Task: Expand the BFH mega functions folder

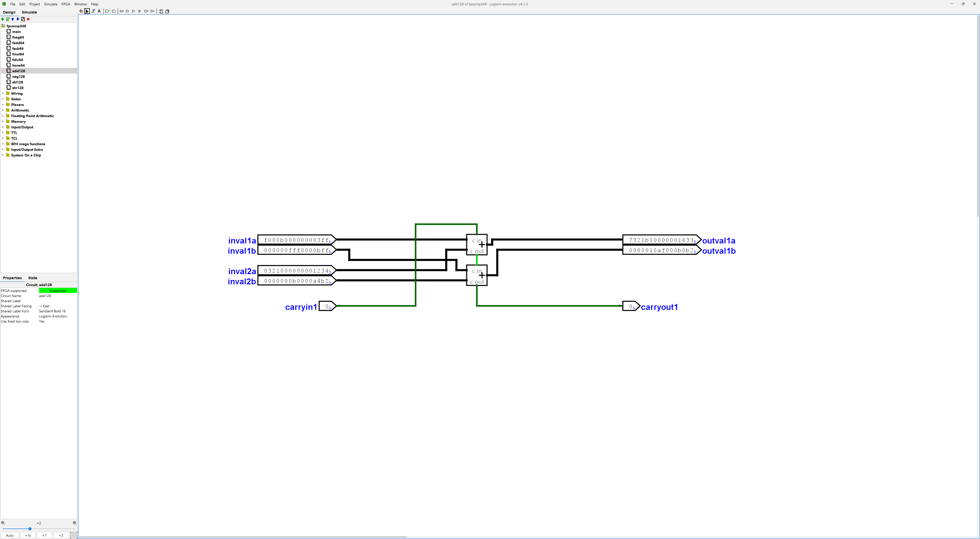Action: click(3, 144)
